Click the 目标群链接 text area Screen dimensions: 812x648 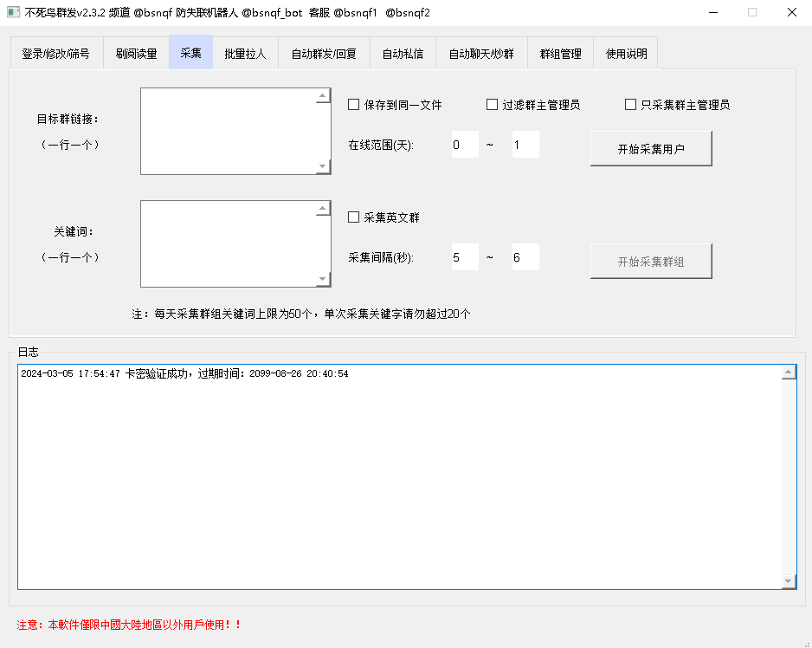[x=228, y=131]
